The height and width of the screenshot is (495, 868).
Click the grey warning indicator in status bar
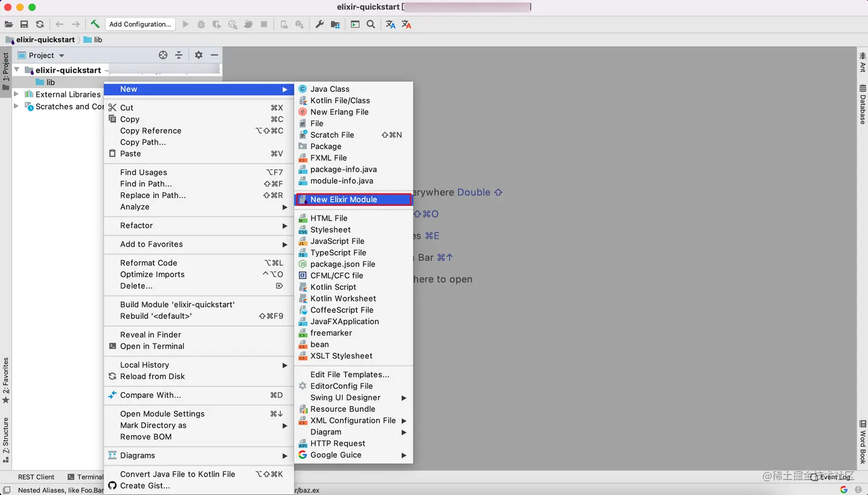click(858, 489)
